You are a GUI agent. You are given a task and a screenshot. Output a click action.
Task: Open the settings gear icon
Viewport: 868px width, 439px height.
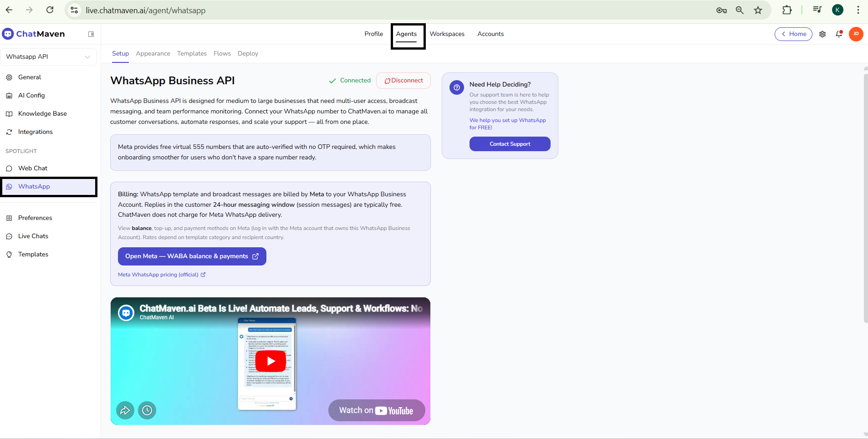tap(822, 34)
